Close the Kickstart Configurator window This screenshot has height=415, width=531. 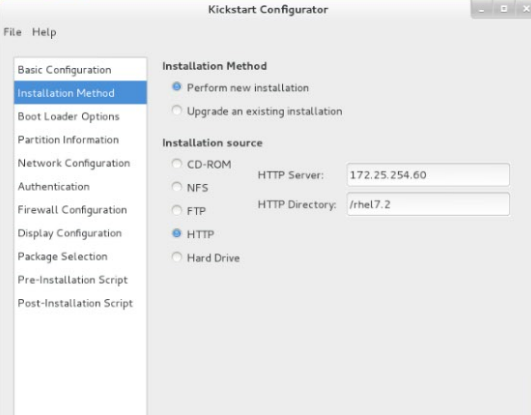(526, 9)
